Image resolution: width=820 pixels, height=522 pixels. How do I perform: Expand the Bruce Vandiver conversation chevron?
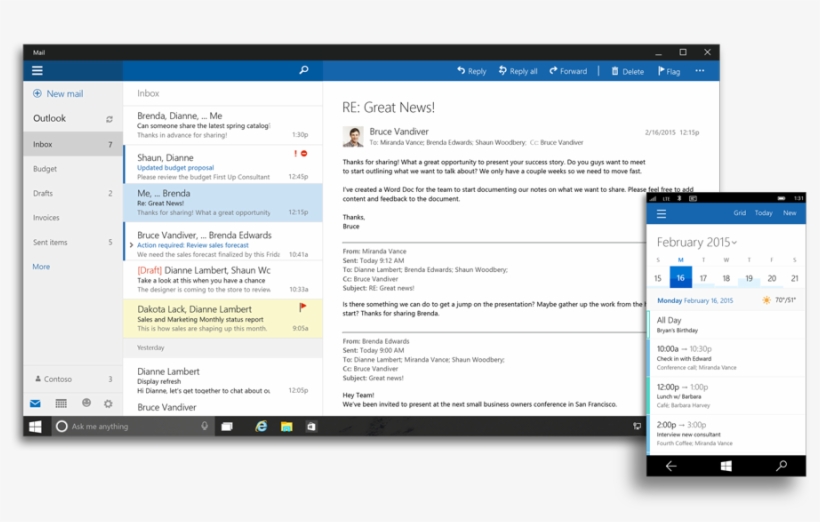click(x=131, y=245)
